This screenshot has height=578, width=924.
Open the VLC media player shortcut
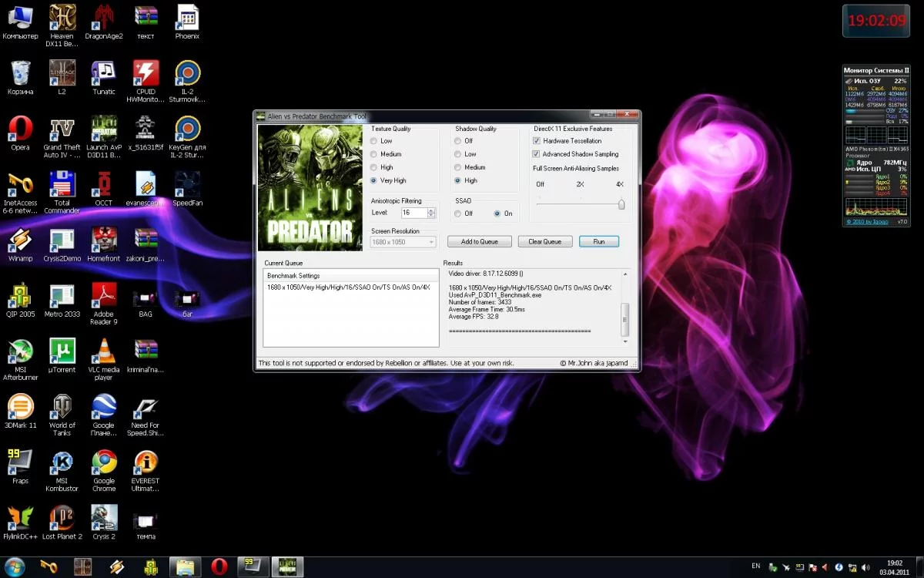[x=104, y=351]
